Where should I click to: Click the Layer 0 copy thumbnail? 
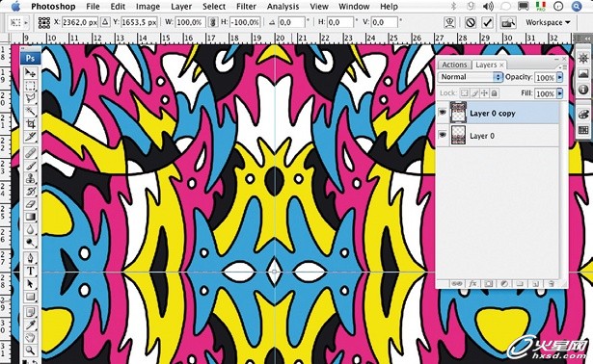point(458,113)
